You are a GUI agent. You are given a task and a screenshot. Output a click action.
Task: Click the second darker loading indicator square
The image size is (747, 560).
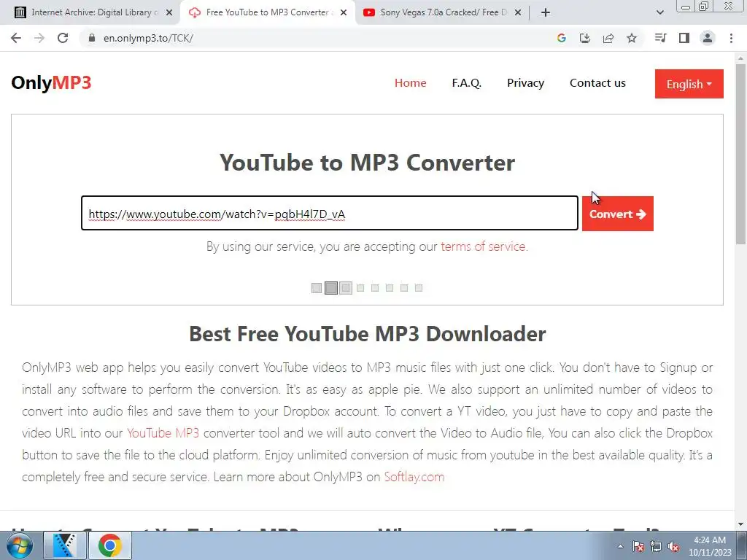(331, 288)
